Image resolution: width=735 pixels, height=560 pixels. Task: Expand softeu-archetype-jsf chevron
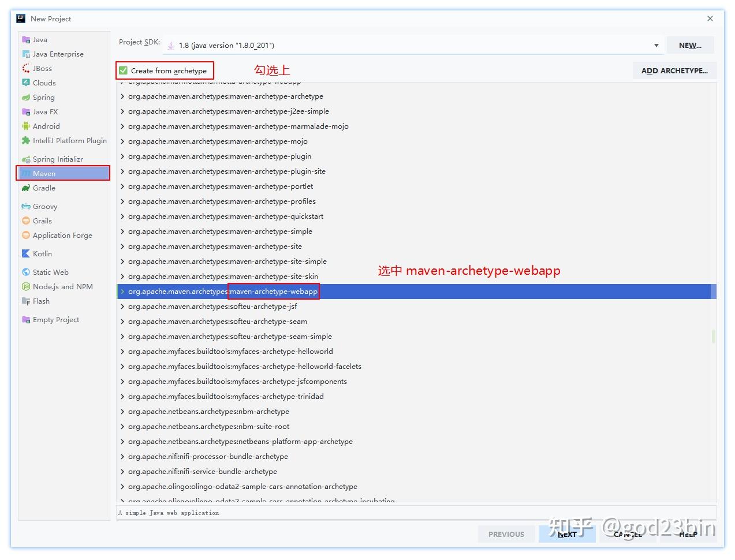[x=122, y=307]
